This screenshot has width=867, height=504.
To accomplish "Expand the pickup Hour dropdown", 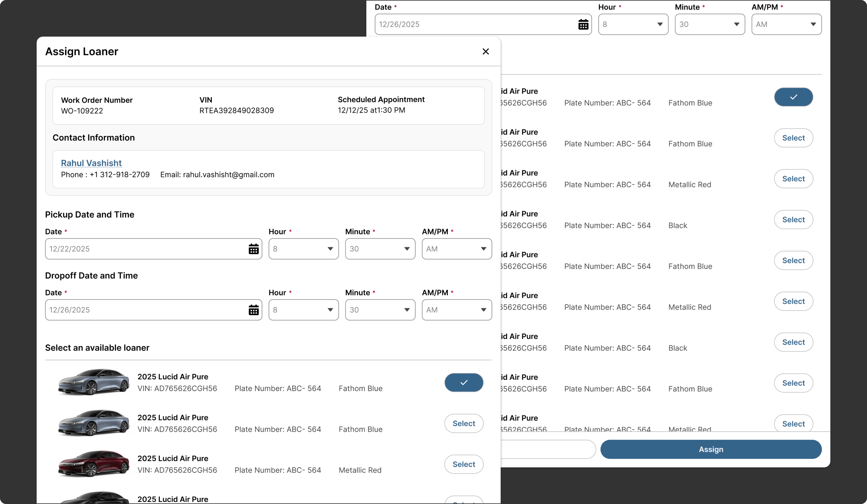I will [x=303, y=249].
